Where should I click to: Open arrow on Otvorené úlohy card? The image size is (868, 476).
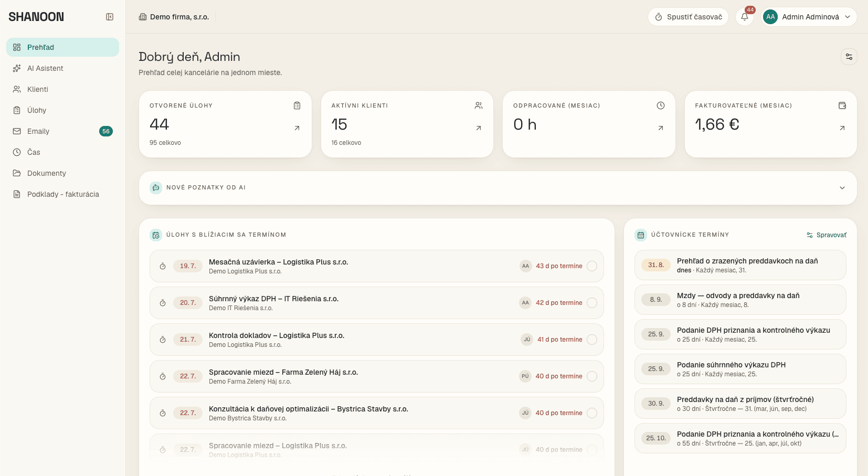coord(297,128)
